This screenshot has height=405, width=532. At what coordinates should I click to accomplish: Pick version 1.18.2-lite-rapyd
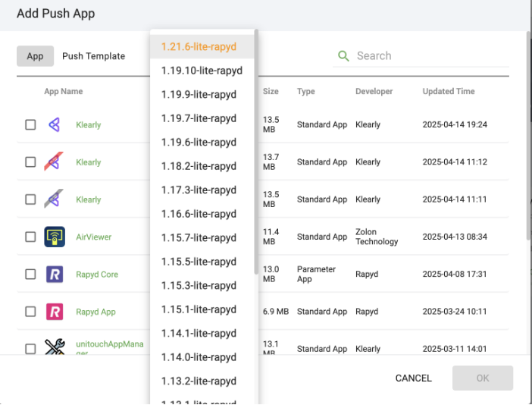[202, 166]
